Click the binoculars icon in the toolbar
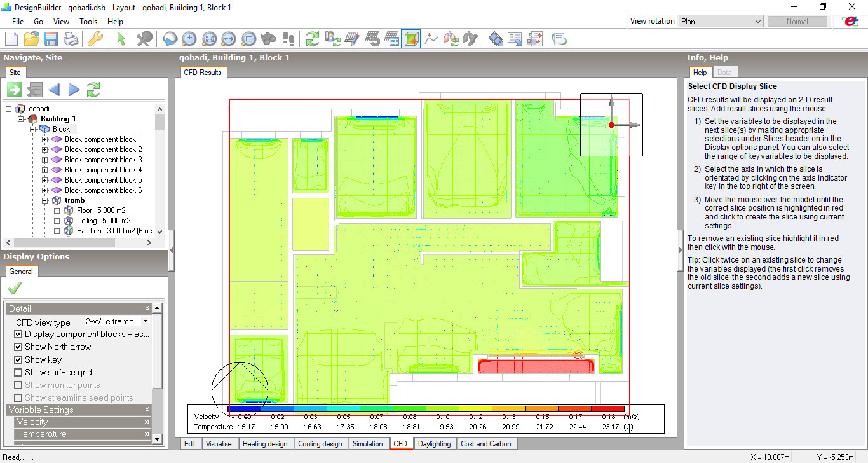 click(x=269, y=39)
